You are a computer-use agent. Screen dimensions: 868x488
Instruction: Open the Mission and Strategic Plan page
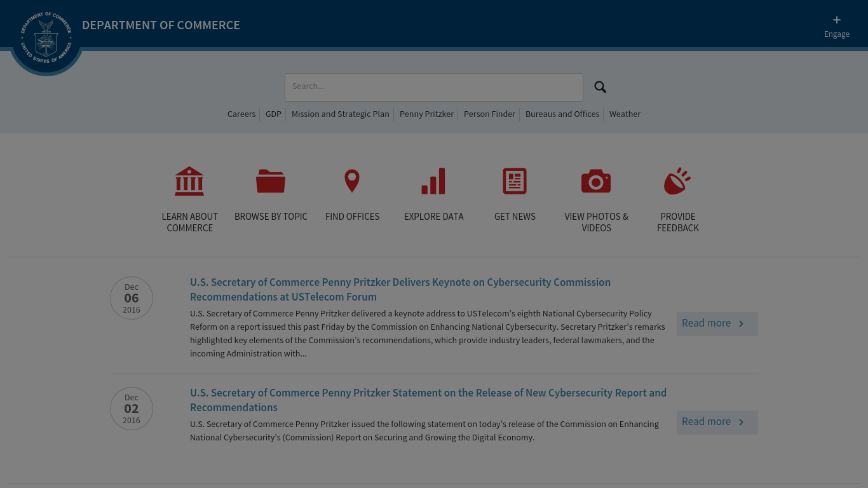click(340, 114)
